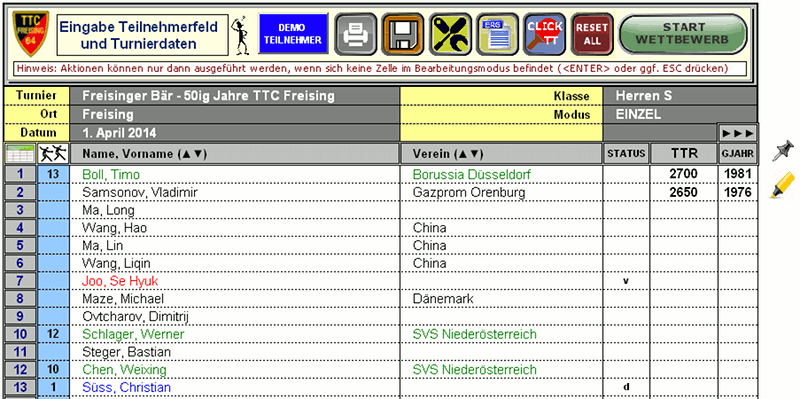Screen dimensions: 800x399
Task: Select the Klasse field Herren S
Action: pos(680,96)
